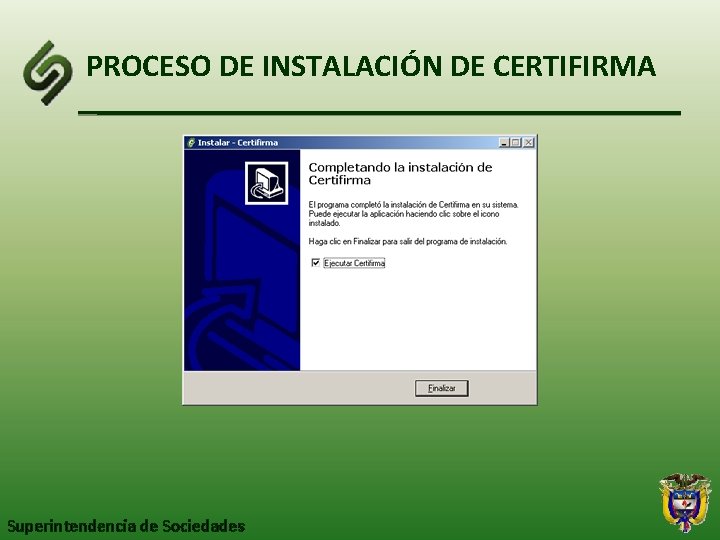Click the "Instalar - Certifirma" title bar text

(238, 143)
